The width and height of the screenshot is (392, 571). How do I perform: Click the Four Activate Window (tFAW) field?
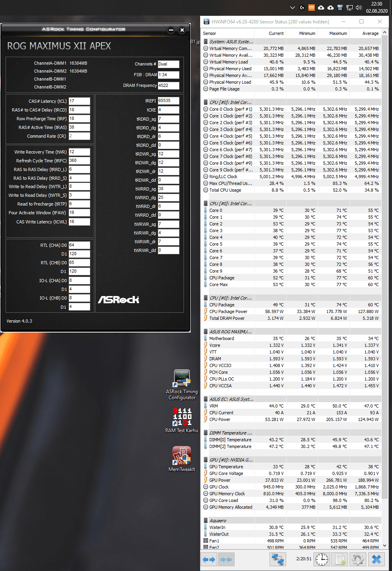pyautogui.click(x=79, y=213)
